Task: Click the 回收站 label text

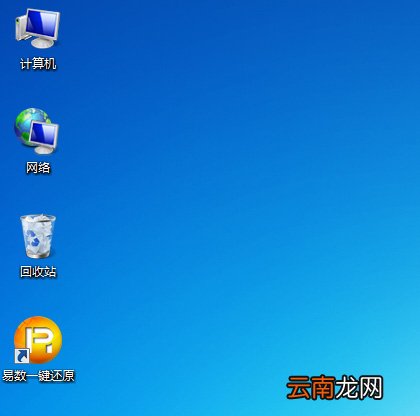Action: pyautogui.click(x=38, y=272)
